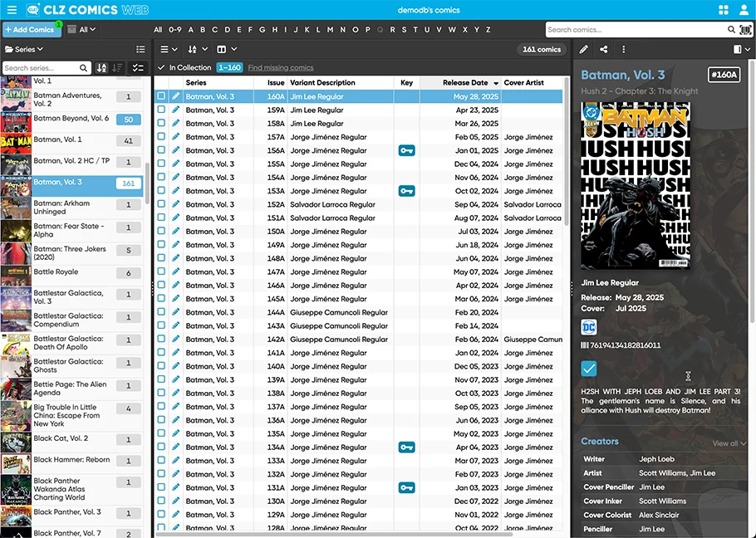The image size is (756, 538).
Task: Edit issue 156A via pencil icon
Action: [x=175, y=150]
